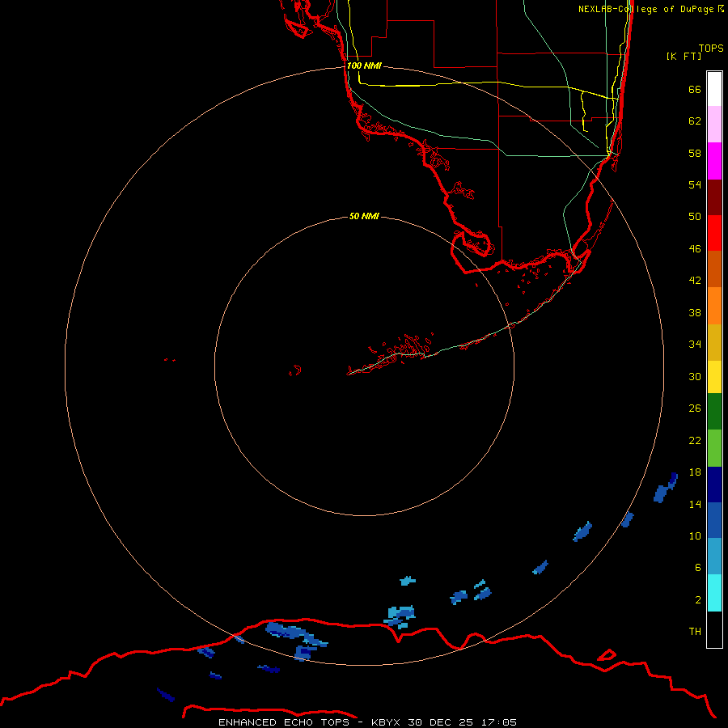Click the legend value 42
This screenshot has width=728, height=728.
695,280
